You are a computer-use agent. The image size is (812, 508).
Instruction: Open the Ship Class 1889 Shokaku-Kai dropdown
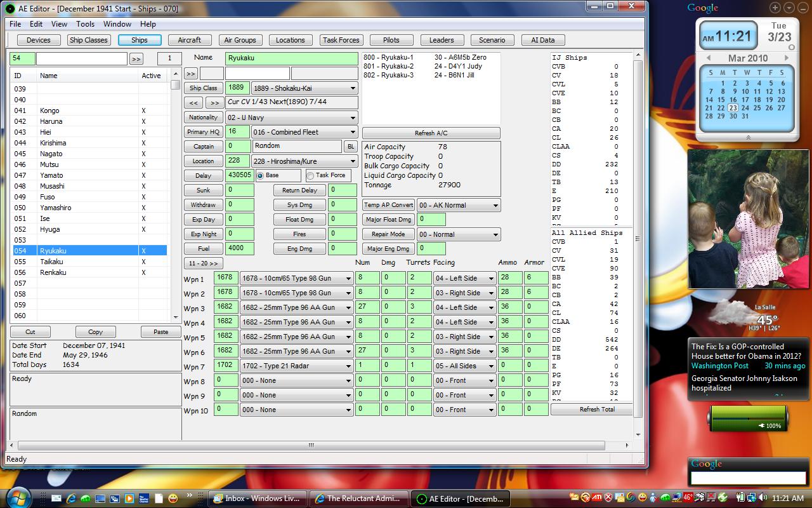point(304,88)
